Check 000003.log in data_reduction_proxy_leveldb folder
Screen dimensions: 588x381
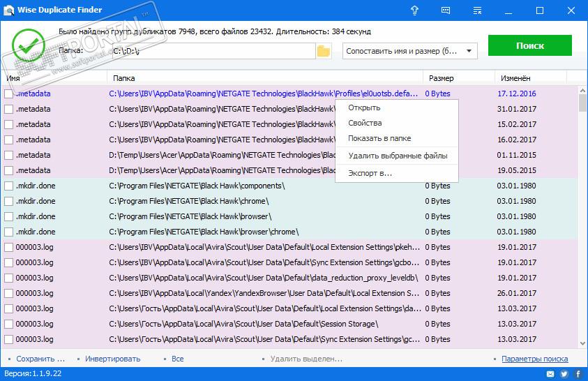click(8, 278)
